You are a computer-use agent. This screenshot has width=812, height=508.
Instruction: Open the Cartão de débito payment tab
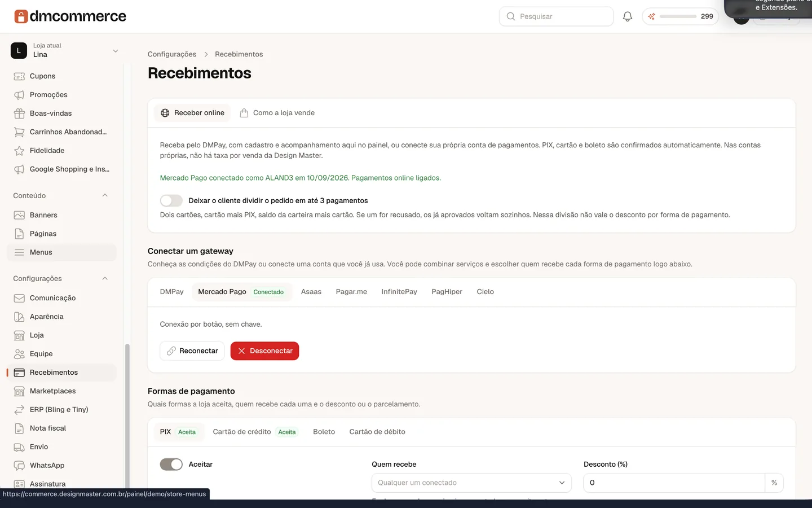pyautogui.click(x=377, y=432)
